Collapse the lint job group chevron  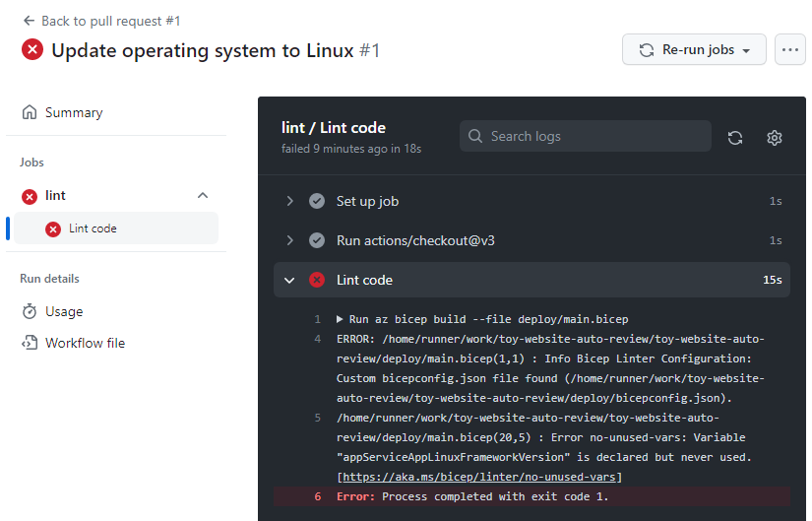203,195
